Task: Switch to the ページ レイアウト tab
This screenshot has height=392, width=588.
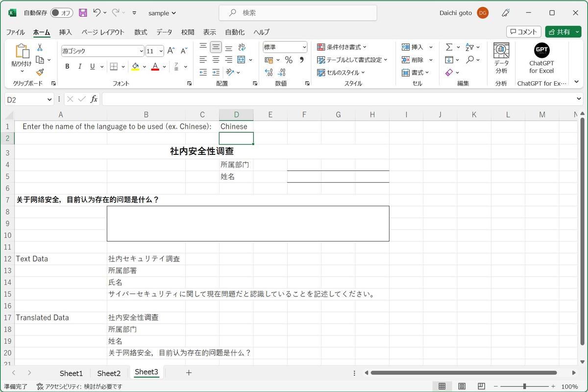Action: point(103,32)
